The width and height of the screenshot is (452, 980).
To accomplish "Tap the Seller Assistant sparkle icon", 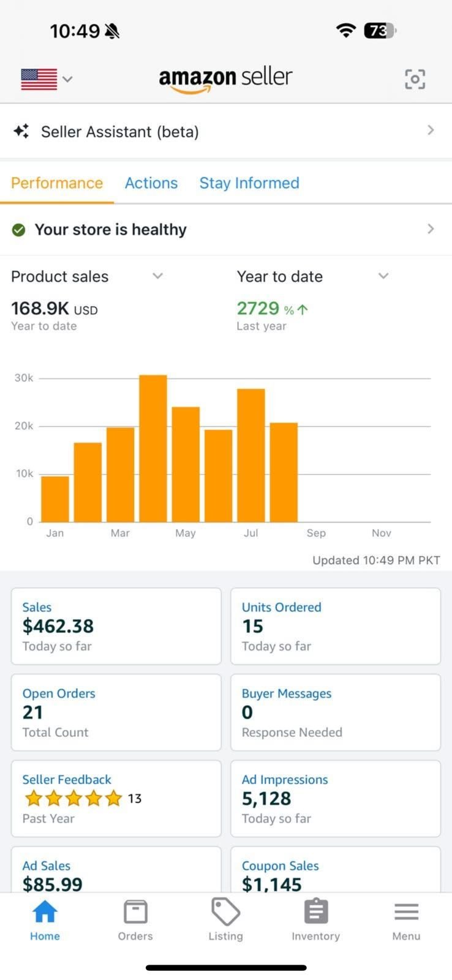I will [21, 131].
